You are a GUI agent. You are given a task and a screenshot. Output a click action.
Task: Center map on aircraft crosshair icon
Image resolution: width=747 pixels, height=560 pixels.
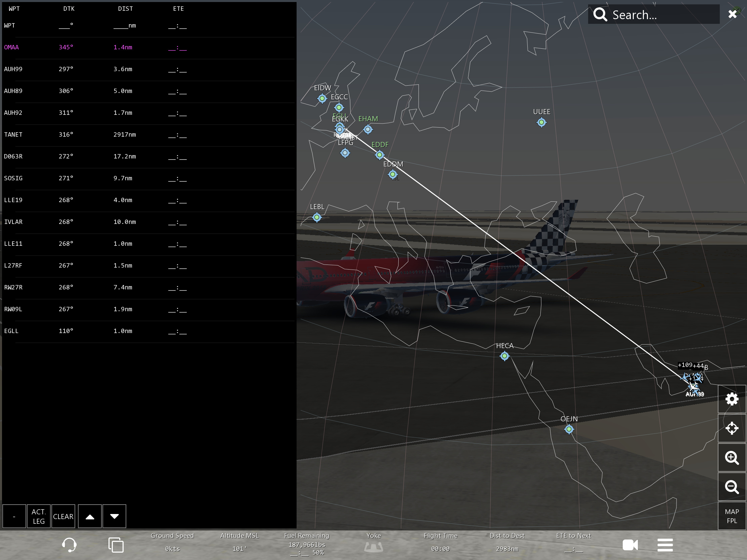tap(732, 428)
